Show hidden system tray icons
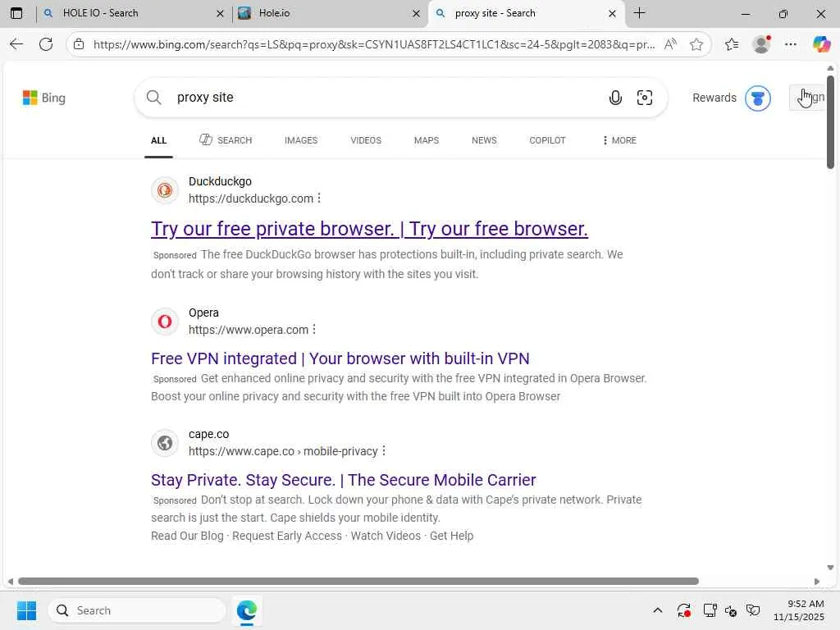Image resolution: width=840 pixels, height=630 pixels. 658,610
